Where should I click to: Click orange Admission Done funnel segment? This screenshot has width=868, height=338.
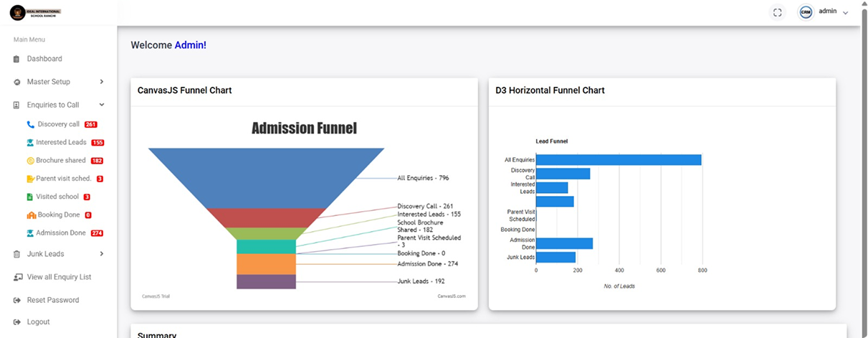tap(266, 264)
